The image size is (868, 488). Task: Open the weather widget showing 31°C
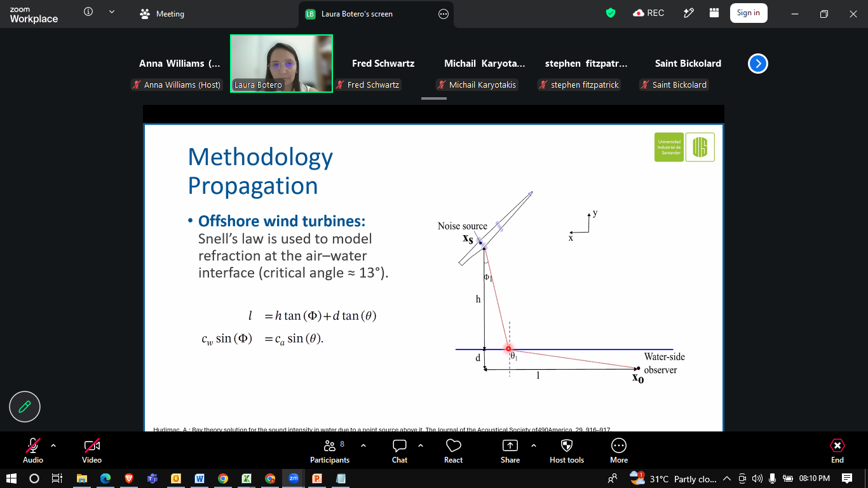(673, 478)
